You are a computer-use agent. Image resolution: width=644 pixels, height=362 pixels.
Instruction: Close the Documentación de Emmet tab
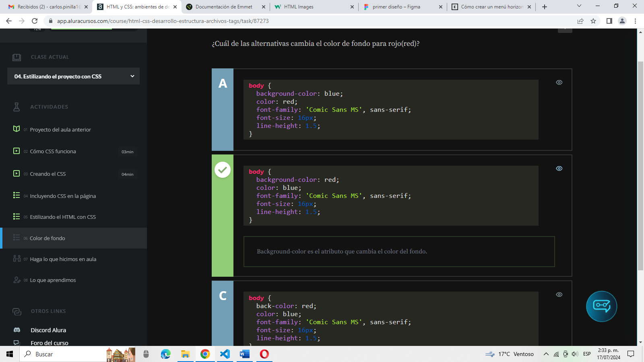pos(264,7)
